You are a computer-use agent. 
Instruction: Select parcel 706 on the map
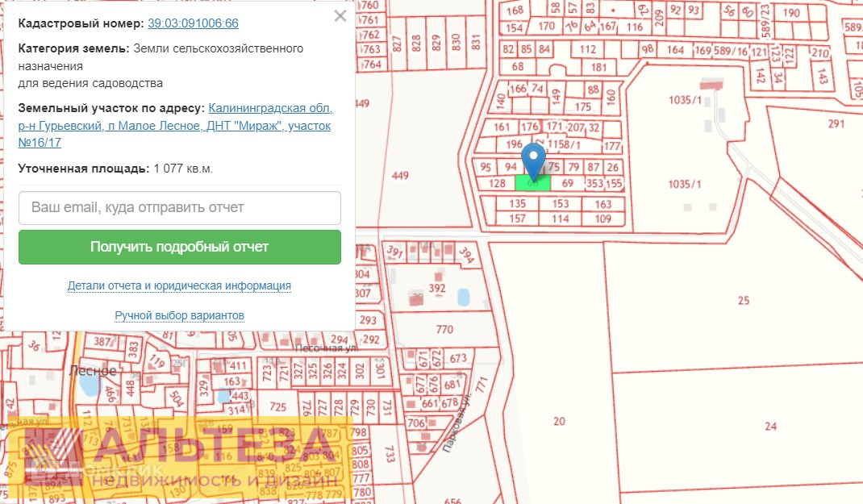(415, 423)
